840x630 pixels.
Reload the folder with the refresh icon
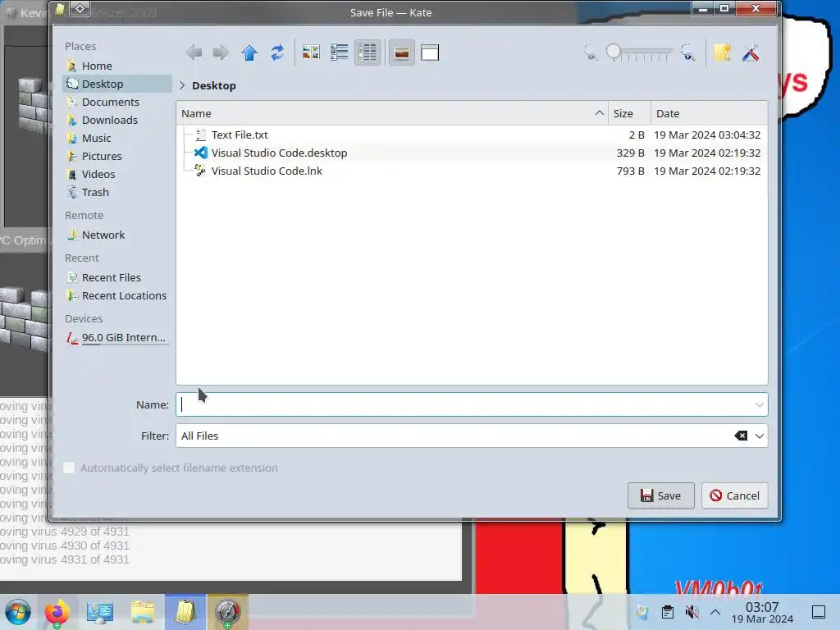[277, 52]
